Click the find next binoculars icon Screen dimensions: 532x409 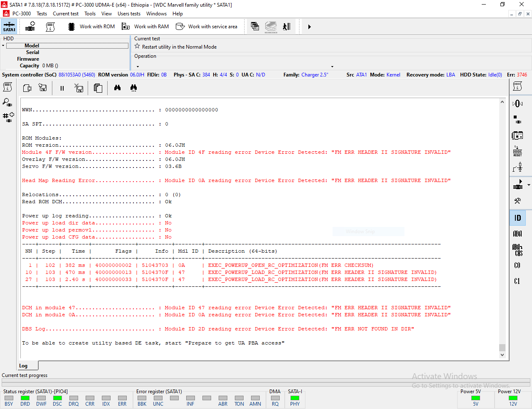coord(133,88)
